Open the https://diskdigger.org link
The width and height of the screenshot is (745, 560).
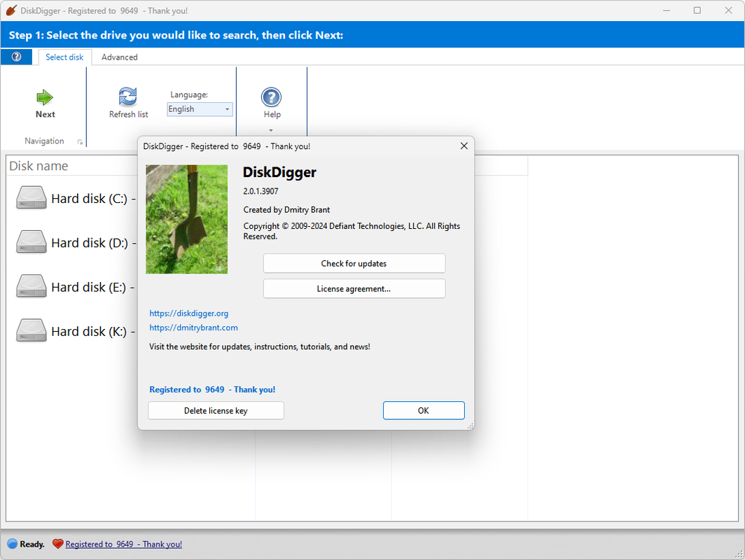[x=188, y=314]
